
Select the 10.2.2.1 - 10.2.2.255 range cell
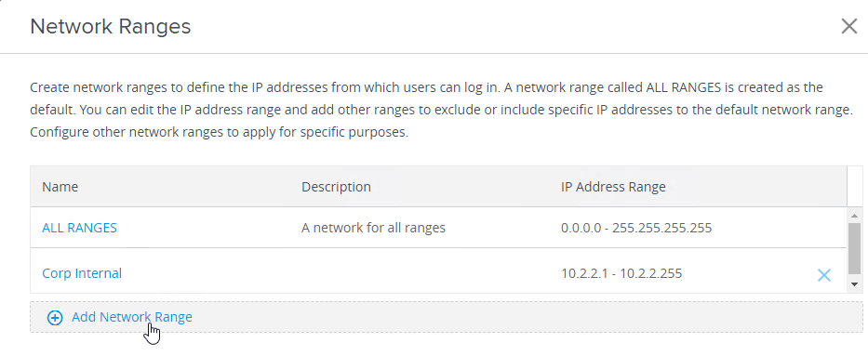[x=621, y=273]
